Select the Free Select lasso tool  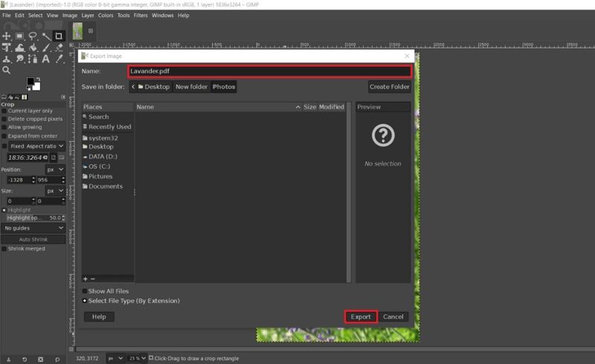pyautogui.click(x=33, y=36)
